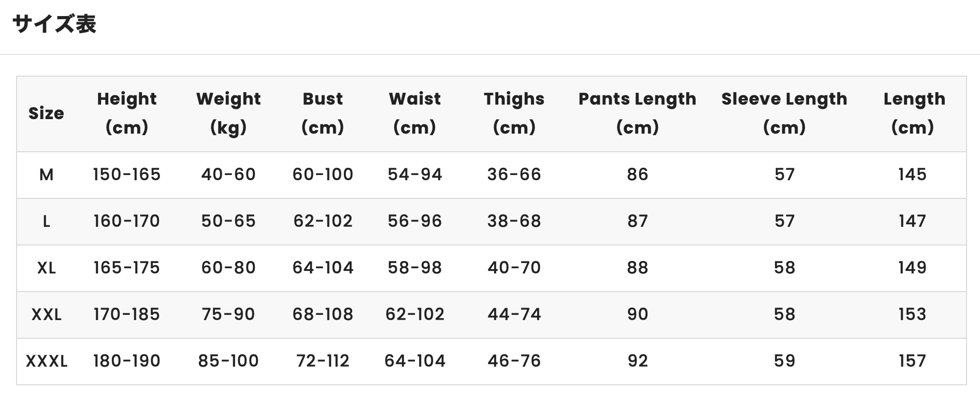The width and height of the screenshot is (980, 405).
Task: Select the 157 length cell
Action: pos(912,361)
